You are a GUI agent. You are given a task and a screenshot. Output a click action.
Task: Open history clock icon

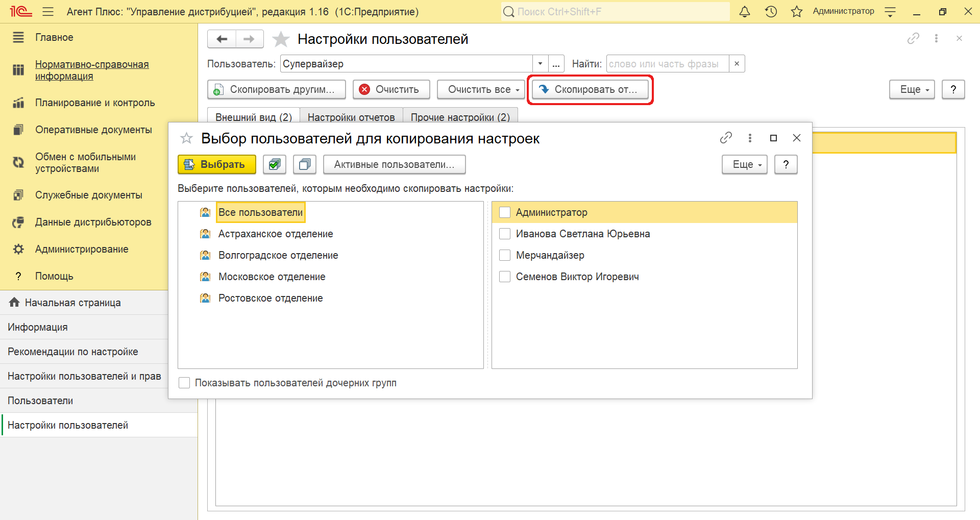pyautogui.click(x=771, y=11)
